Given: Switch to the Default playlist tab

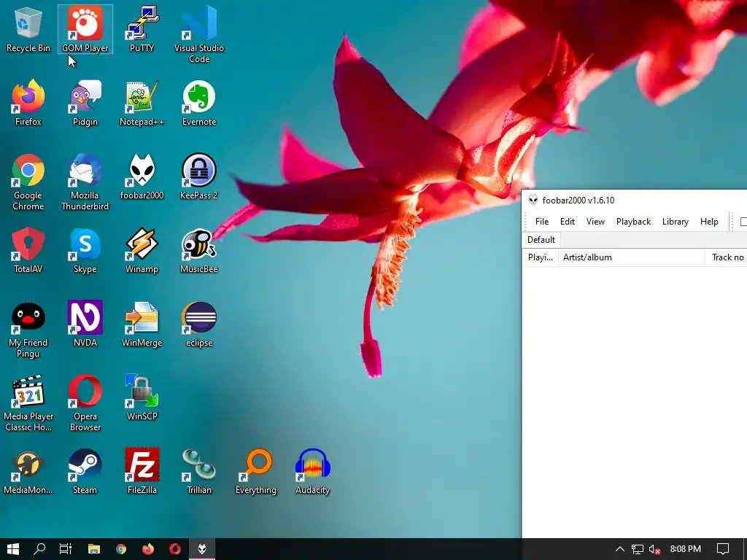Looking at the screenshot, I should point(541,239).
